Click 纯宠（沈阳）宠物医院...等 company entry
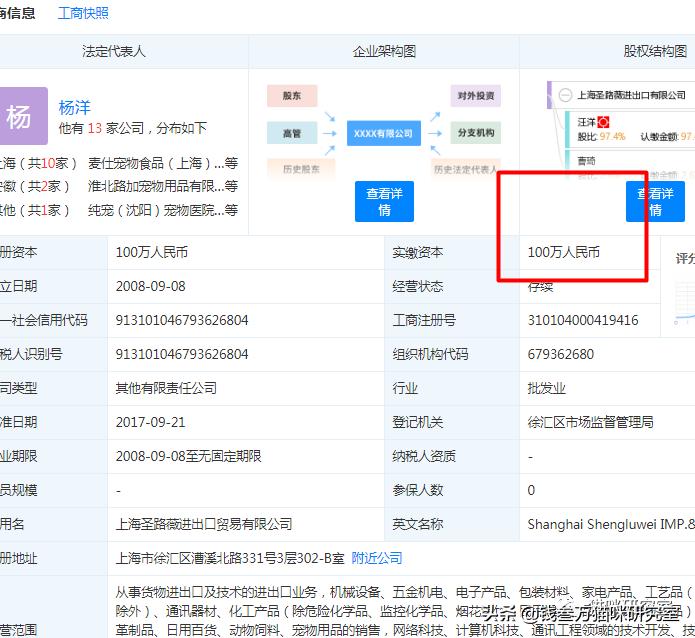The image size is (695, 638). click(163, 210)
